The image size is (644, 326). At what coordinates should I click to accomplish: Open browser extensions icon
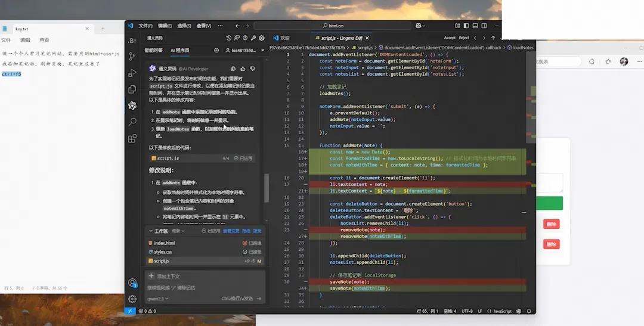click(592, 61)
